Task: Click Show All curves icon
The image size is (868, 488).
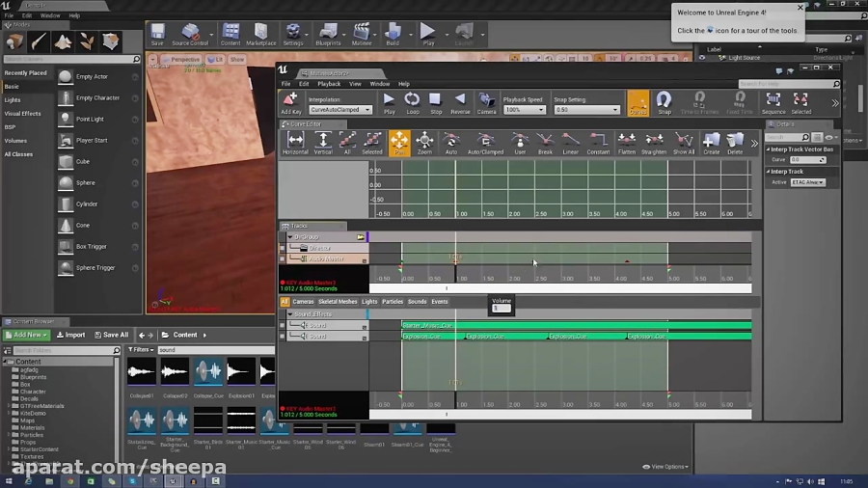Action: [684, 144]
